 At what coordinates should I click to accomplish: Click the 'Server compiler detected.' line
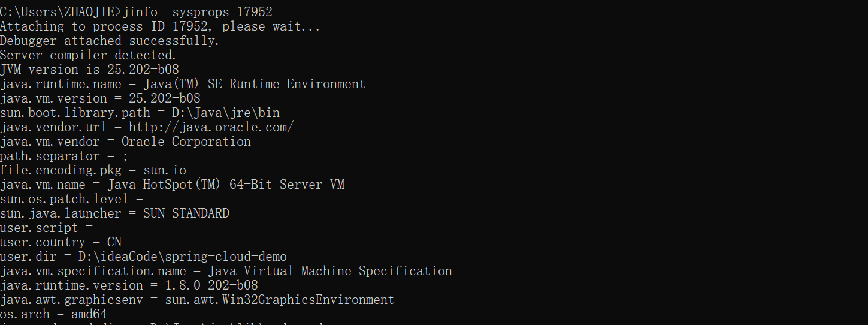tap(88, 55)
